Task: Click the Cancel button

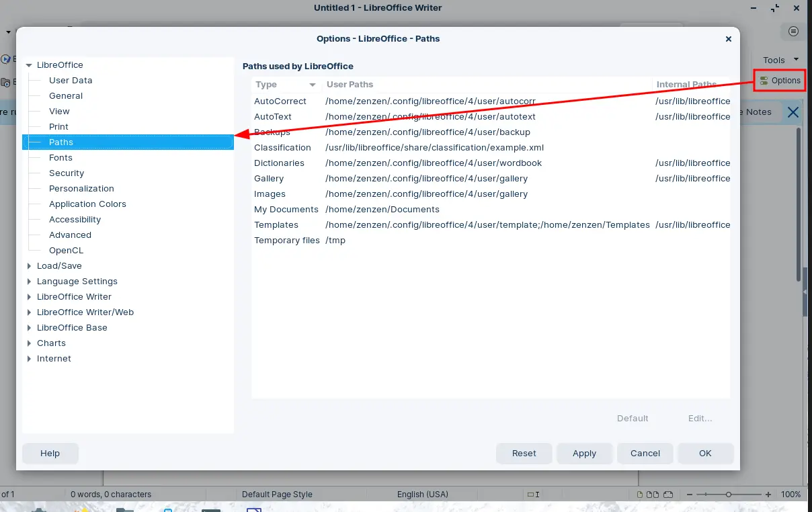Action: [x=645, y=454]
